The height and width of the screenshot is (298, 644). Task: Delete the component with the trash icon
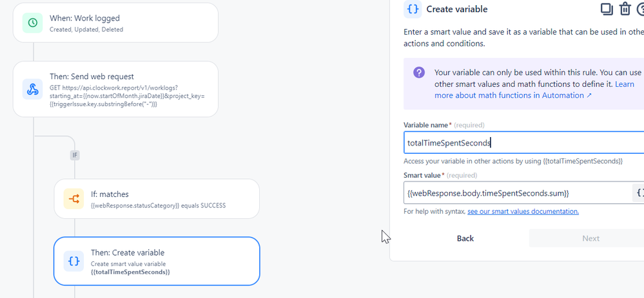point(625,9)
